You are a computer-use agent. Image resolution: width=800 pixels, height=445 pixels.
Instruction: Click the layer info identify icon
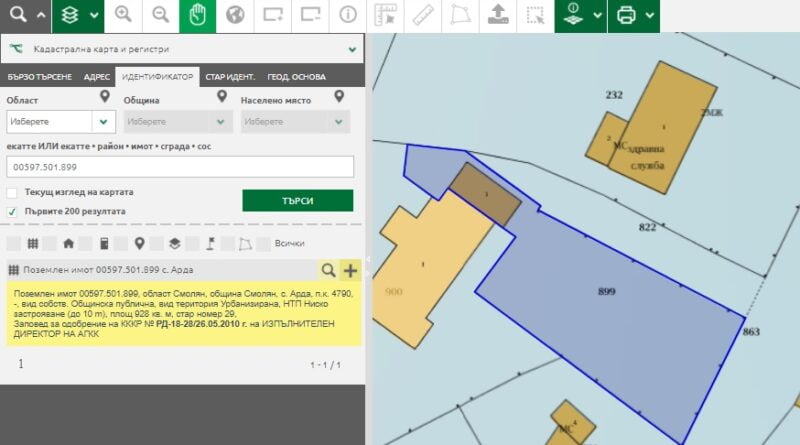(x=573, y=15)
